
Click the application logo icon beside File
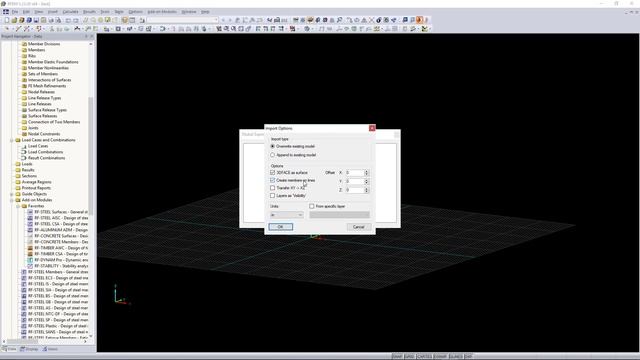tap(6, 12)
